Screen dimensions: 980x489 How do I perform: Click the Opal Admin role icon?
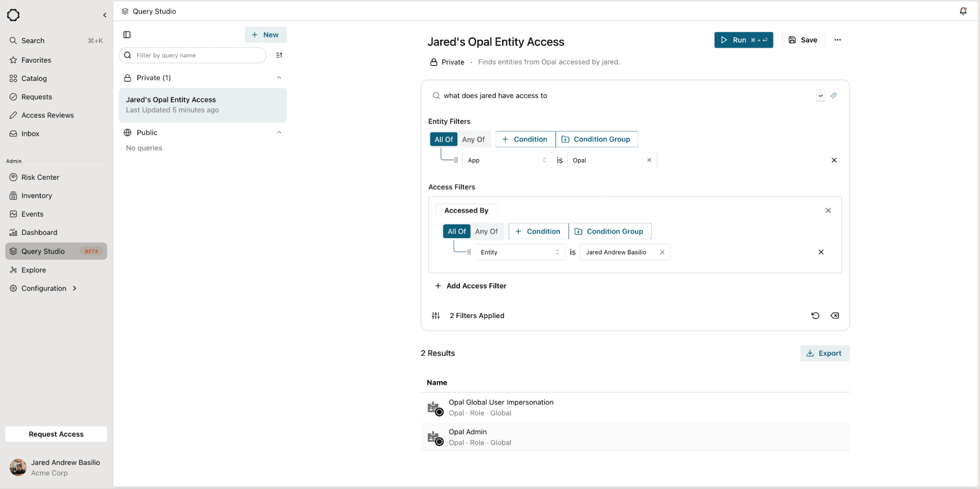(435, 438)
